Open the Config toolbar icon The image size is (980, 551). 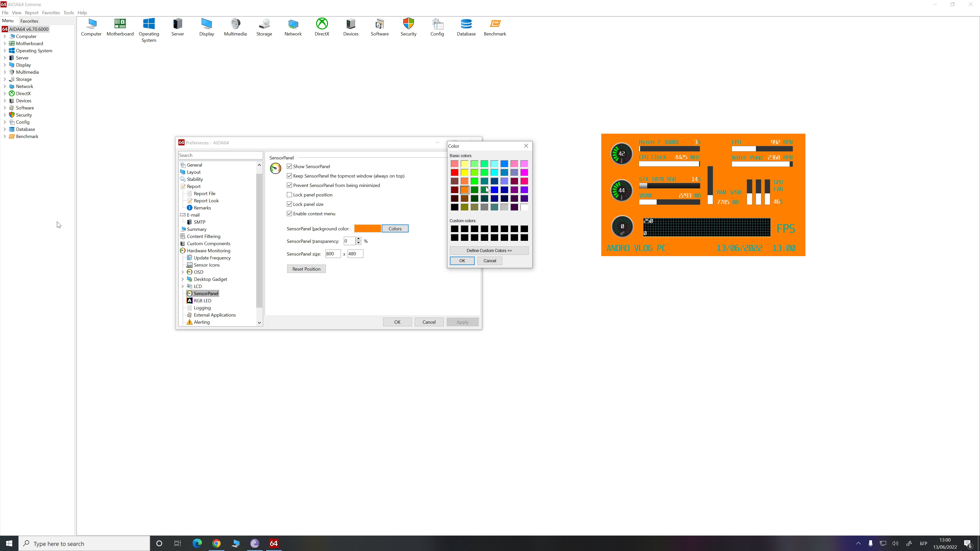pyautogui.click(x=437, y=27)
